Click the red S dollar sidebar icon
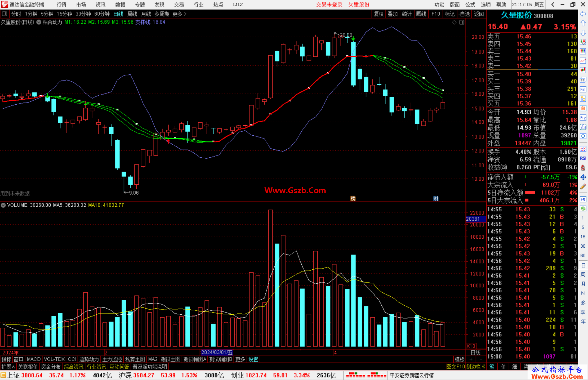This screenshot has height=380, width=588. tap(583, 168)
